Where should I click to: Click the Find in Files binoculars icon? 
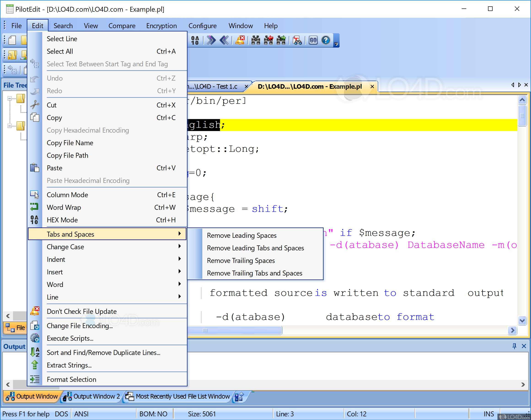(x=255, y=40)
